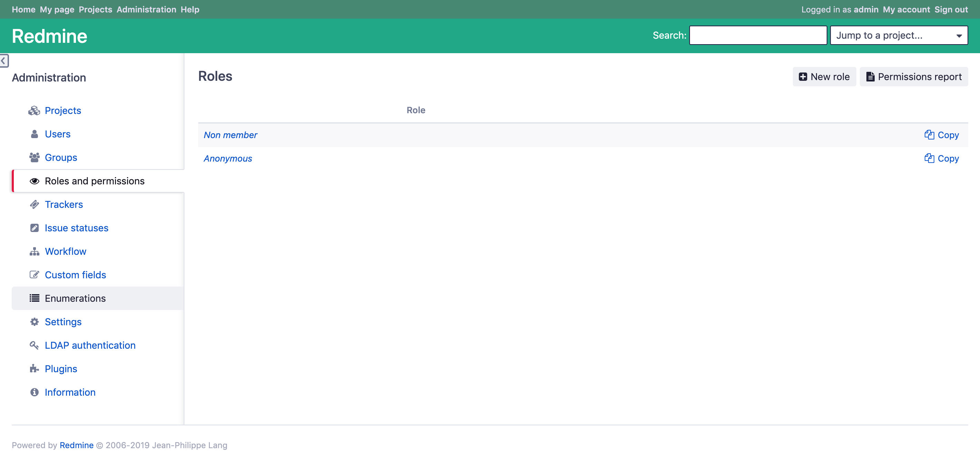Screen dimensions: 980x473
Task: Select the Trackers tag icon
Action: click(34, 204)
